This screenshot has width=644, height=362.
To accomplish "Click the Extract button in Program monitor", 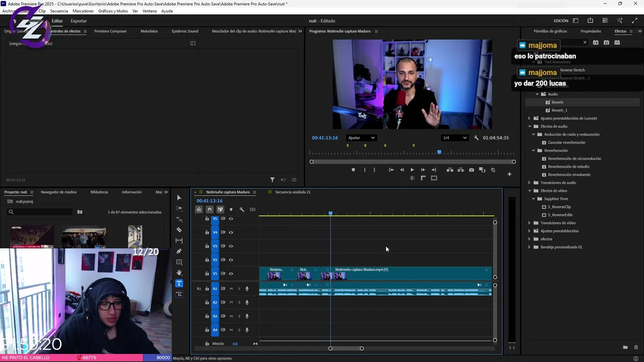I will (460, 170).
